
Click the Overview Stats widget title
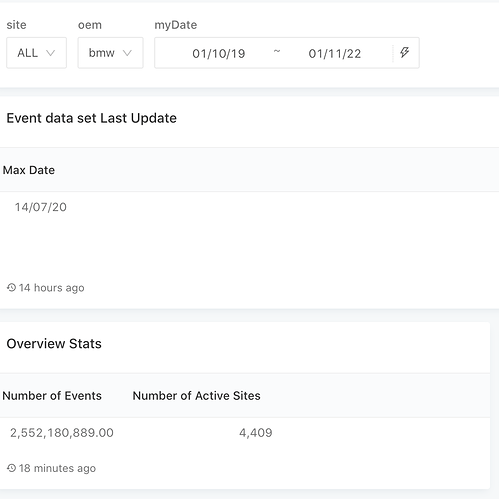coord(54,344)
